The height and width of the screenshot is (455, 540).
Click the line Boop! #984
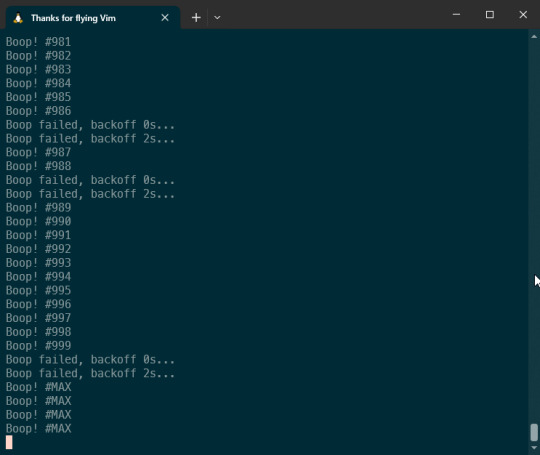(39, 83)
